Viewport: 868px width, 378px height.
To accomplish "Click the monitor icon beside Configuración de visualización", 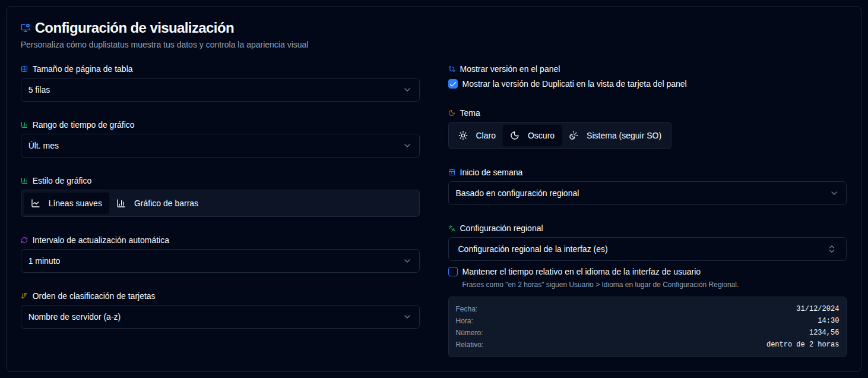I will point(25,27).
